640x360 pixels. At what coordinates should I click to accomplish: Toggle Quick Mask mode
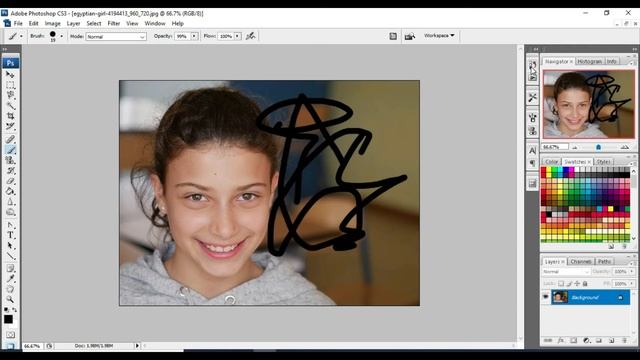click(x=10, y=335)
